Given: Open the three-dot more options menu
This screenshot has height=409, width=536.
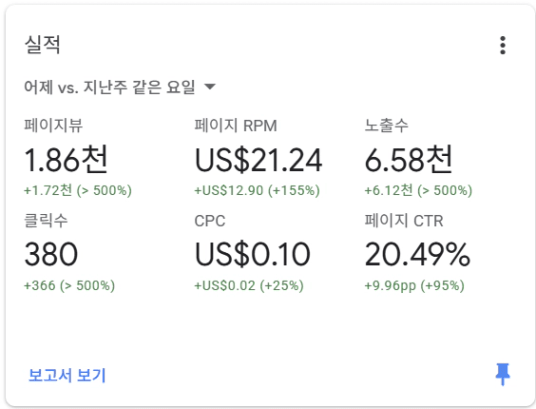Looking at the screenshot, I should click(502, 45).
